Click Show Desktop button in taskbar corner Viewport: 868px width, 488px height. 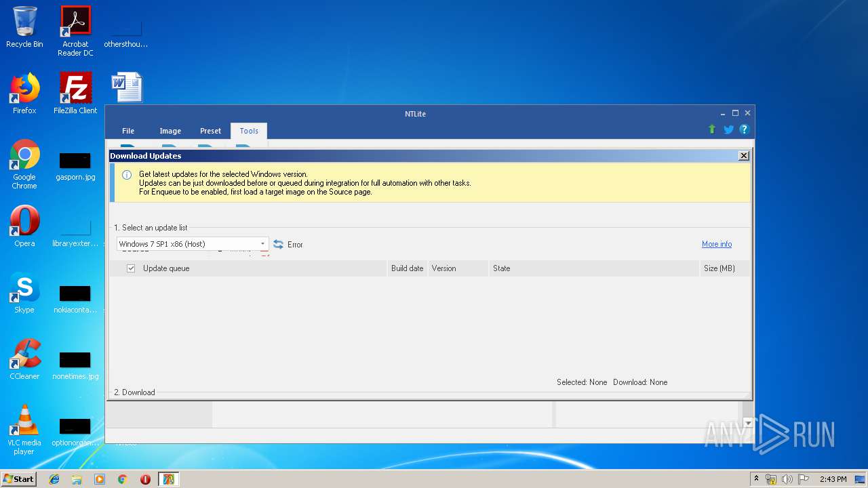pos(861,479)
